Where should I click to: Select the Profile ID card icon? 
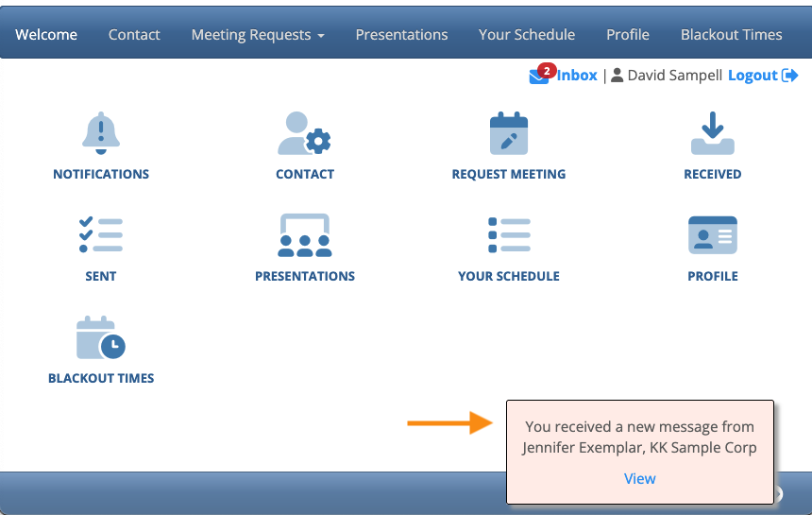click(x=713, y=234)
